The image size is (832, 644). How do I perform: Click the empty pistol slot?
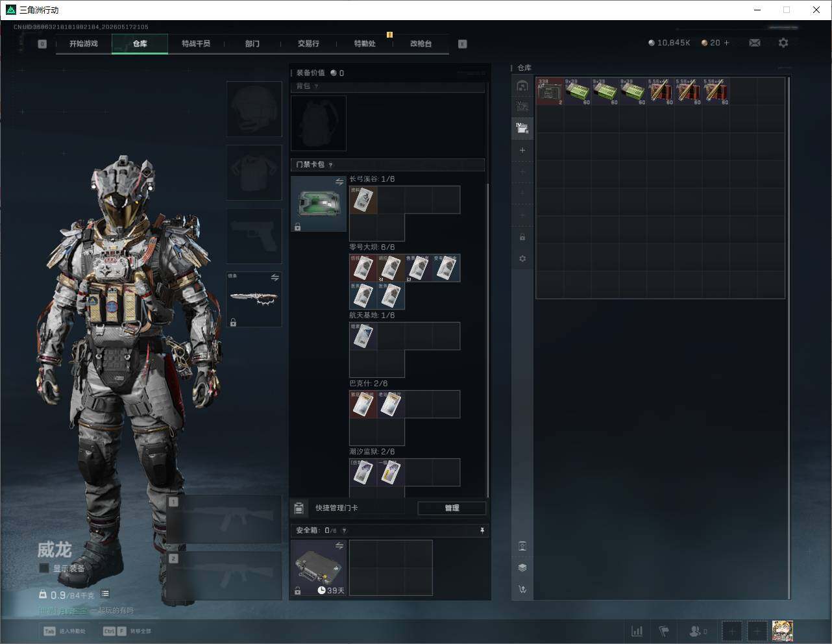[254, 236]
